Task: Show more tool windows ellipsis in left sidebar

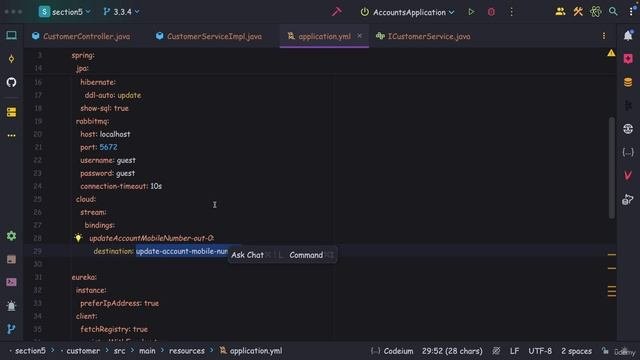Action: [11, 135]
